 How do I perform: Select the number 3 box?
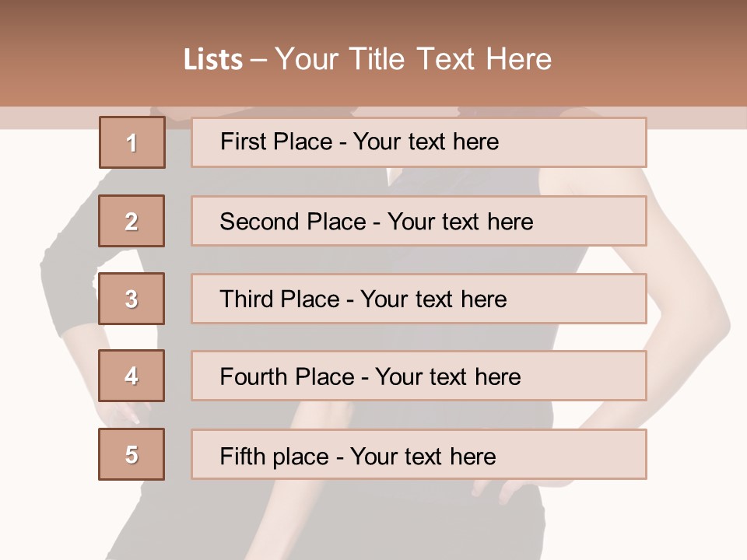coord(132,299)
